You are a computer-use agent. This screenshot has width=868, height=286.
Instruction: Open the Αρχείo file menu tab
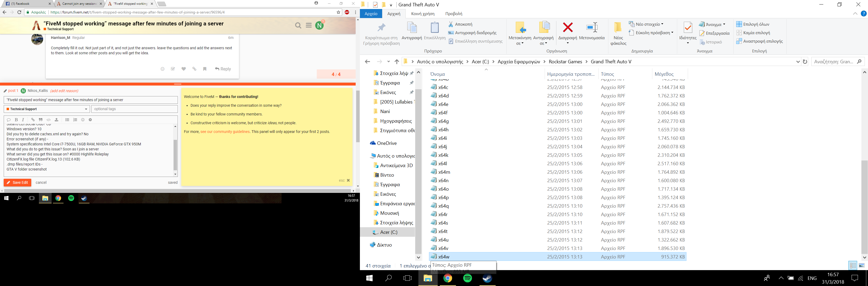tap(371, 14)
